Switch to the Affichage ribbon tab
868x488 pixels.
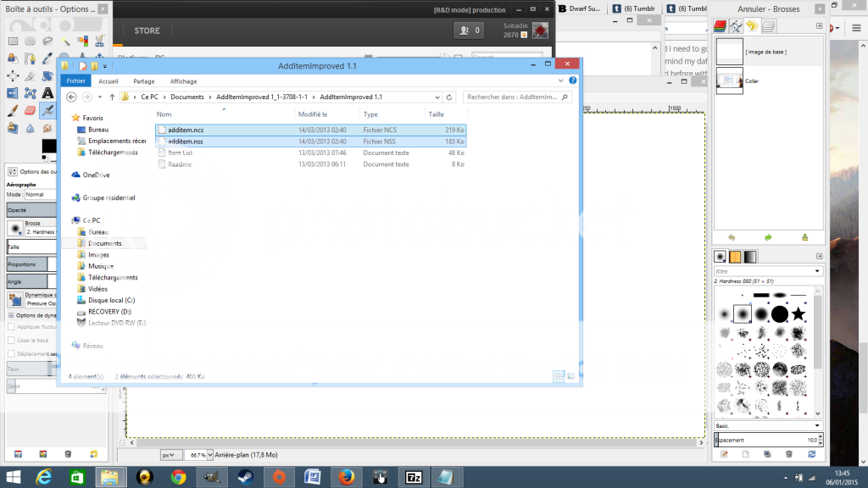click(183, 81)
